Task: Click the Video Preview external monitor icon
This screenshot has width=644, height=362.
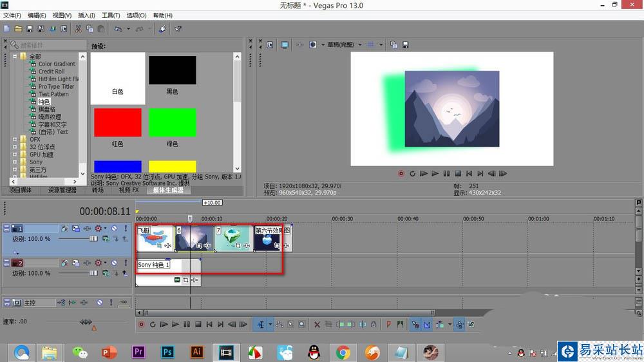Action: tap(285, 45)
